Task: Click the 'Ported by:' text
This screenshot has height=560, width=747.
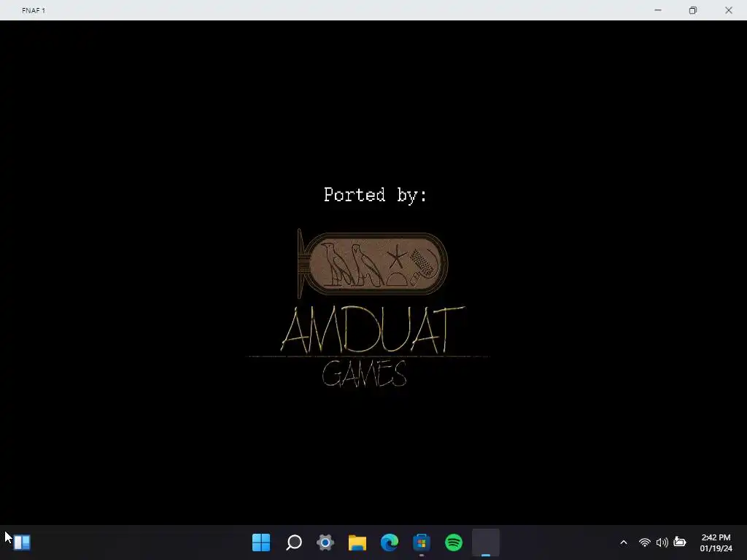Action: pos(376,195)
